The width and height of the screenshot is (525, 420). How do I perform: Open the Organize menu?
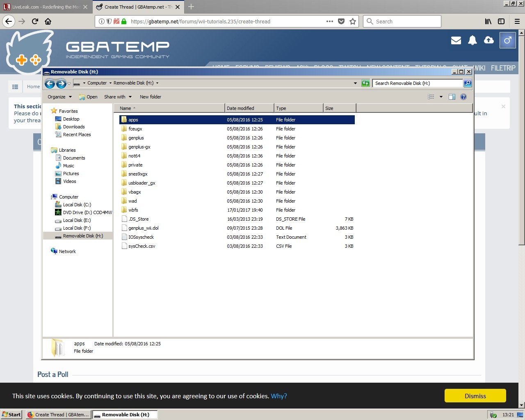click(x=59, y=97)
